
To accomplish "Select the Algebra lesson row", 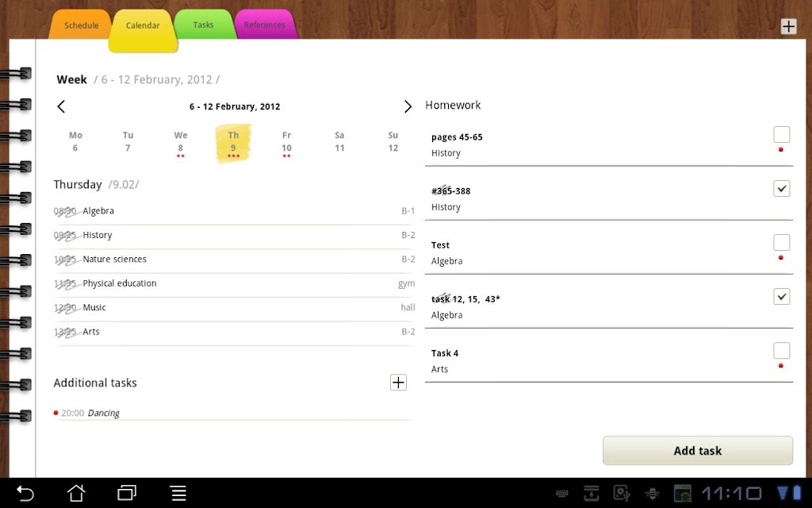I will pos(235,211).
